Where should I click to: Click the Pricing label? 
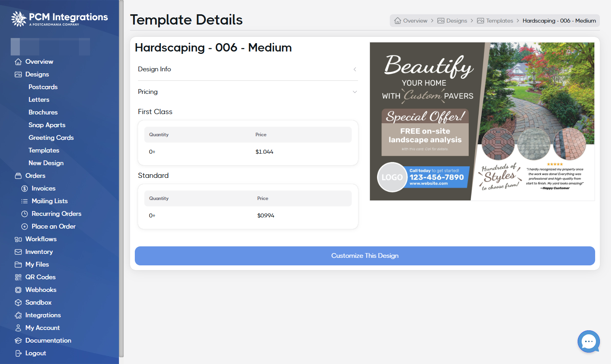click(147, 92)
